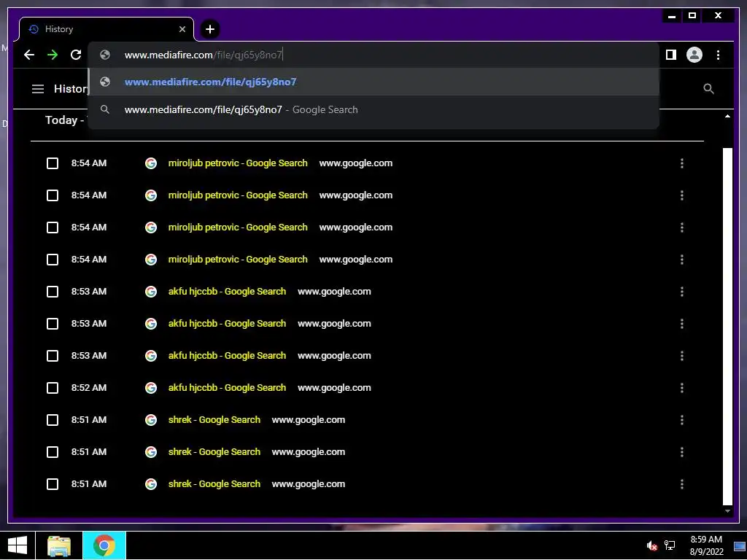Choose the mediafire URL autocomplete suggestion
Viewport: 747px width, 560px height.
(374, 82)
